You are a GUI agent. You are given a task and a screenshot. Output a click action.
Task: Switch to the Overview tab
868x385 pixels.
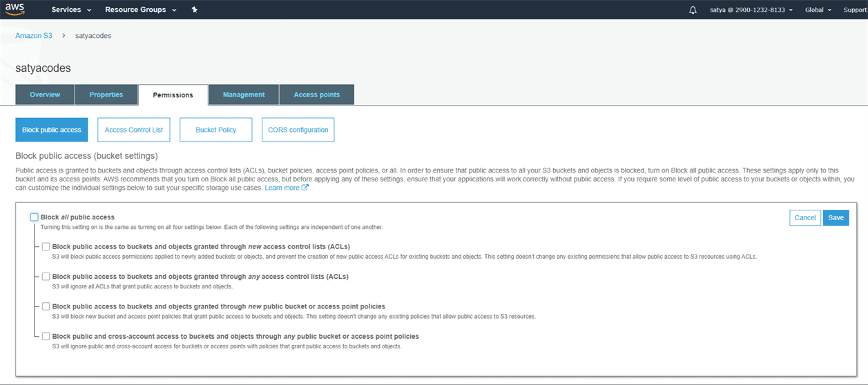coord(45,95)
